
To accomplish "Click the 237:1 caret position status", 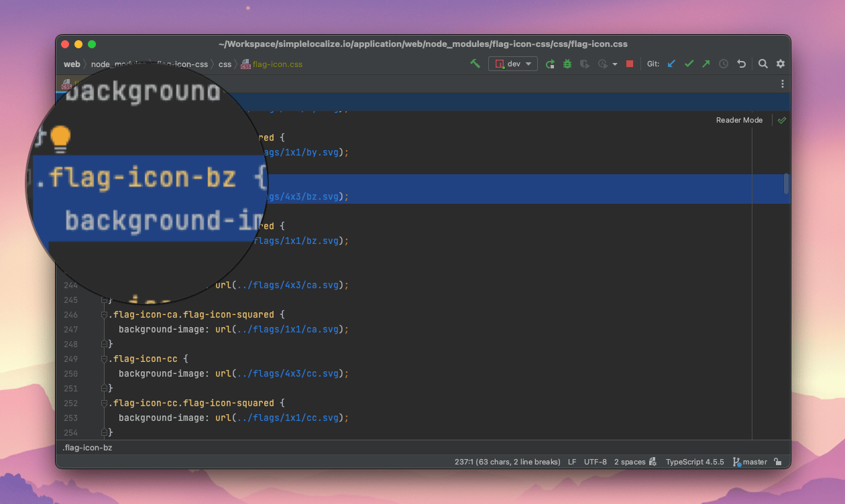I will [507, 462].
